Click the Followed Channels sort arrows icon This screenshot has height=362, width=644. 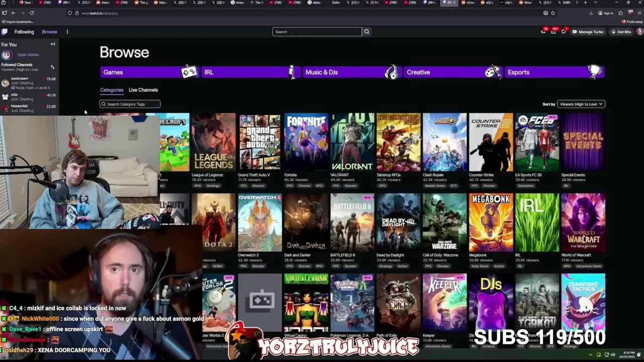(52, 67)
